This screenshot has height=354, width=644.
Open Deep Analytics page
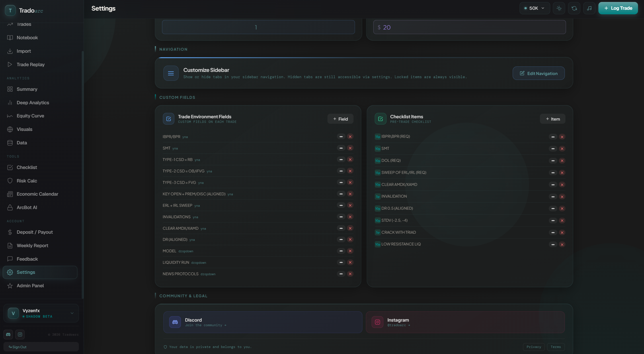pyautogui.click(x=40, y=103)
